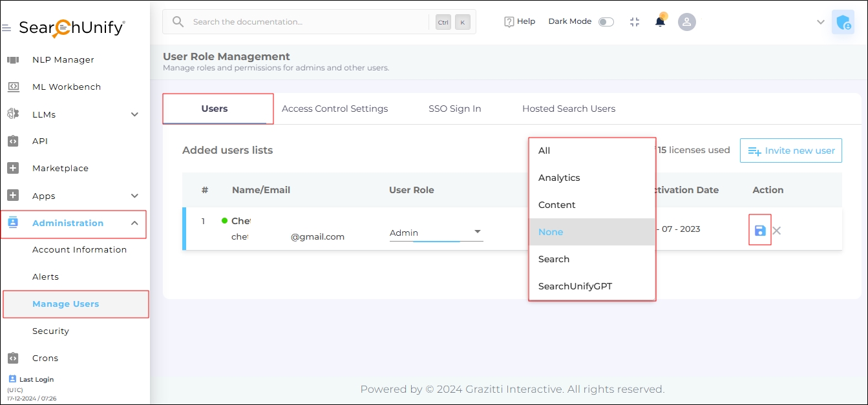The height and width of the screenshot is (405, 868).
Task: Click the blue shield icon top right
Action: pyautogui.click(x=843, y=23)
